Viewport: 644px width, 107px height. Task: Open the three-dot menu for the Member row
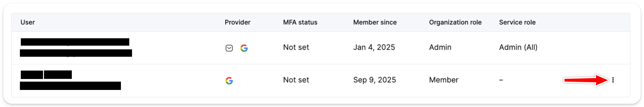[x=613, y=80]
